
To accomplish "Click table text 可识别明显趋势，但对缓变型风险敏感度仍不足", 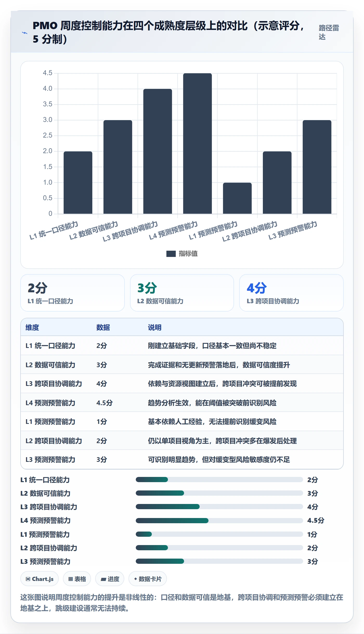I will click(219, 460).
